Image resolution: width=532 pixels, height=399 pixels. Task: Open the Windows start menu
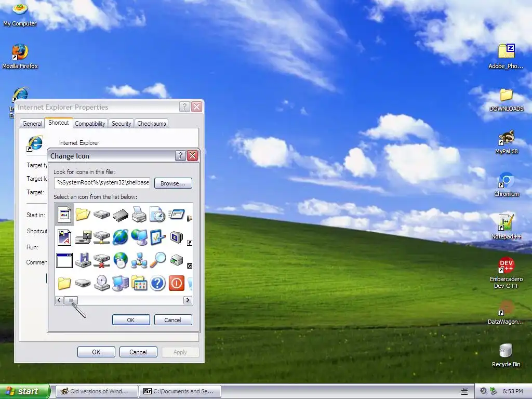click(x=25, y=391)
